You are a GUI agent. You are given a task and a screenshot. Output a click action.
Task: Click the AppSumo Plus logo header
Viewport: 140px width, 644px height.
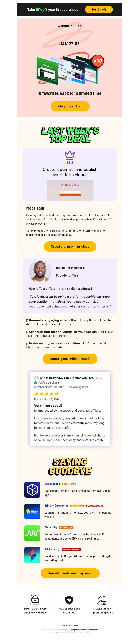point(70,26)
